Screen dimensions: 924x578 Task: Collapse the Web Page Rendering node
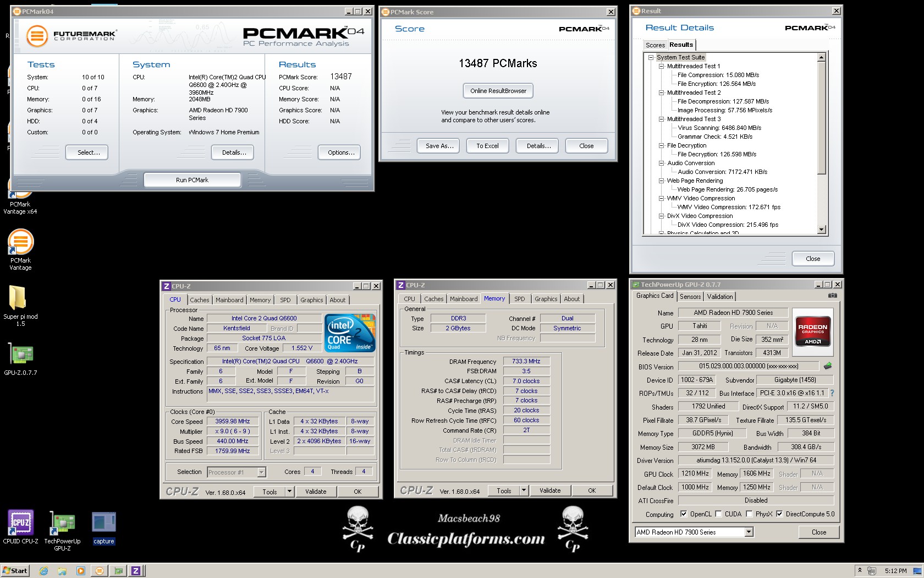point(662,181)
